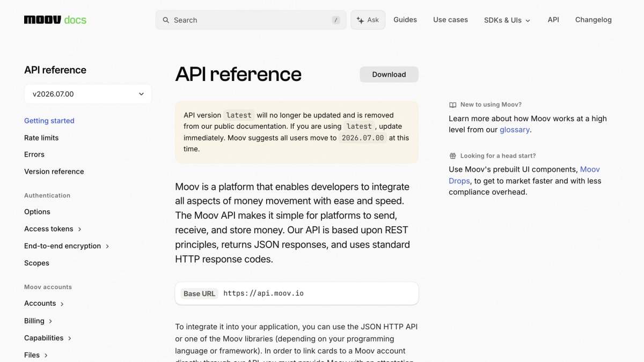Open the Changelog page

[x=594, y=20]
